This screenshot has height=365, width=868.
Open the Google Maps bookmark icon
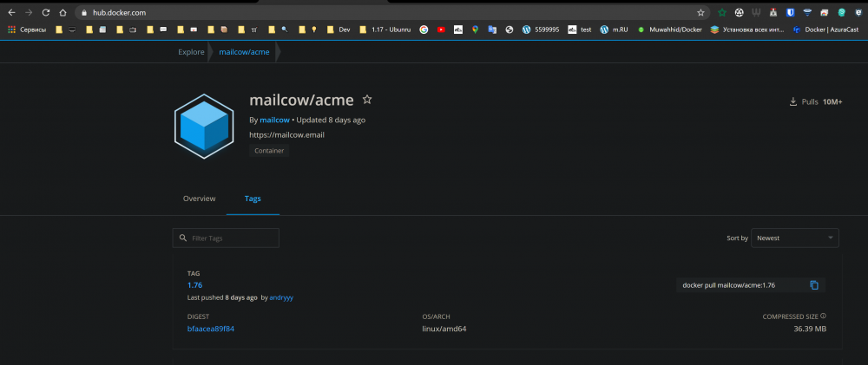(475, 29)
